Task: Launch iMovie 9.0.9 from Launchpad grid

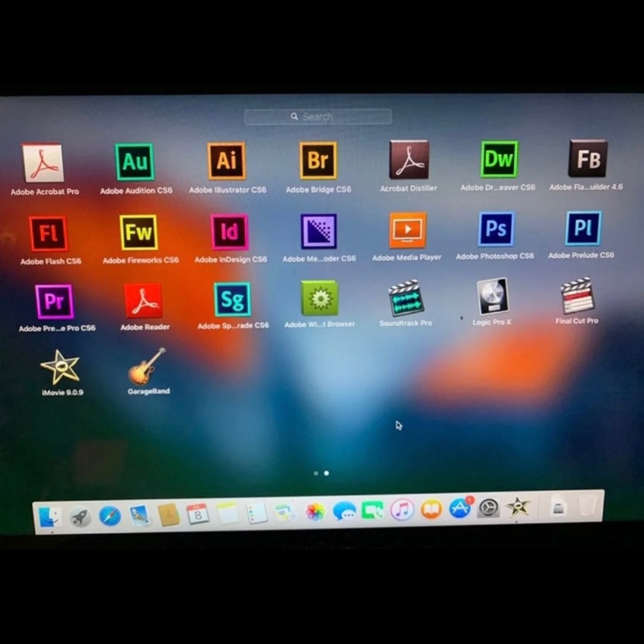Action: pos(60,367)
